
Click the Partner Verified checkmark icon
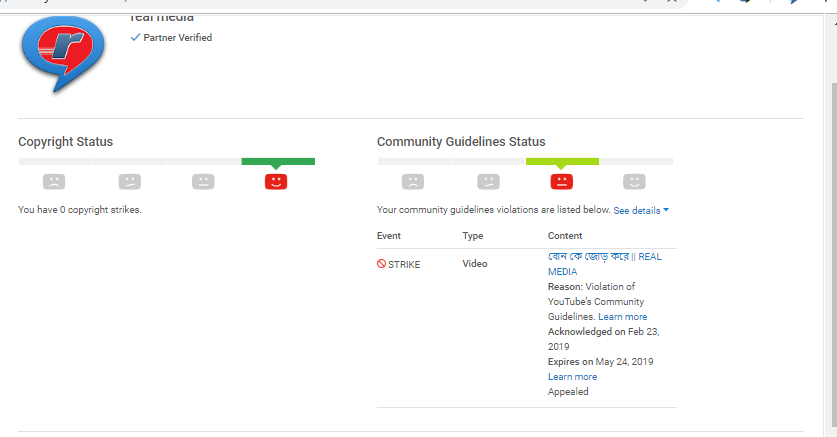coord(135,37)
